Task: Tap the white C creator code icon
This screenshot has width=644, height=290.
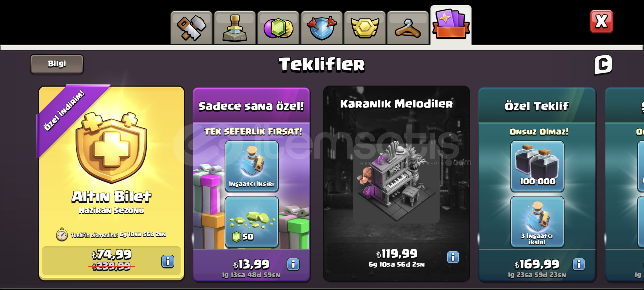Action: coord(603,65)
